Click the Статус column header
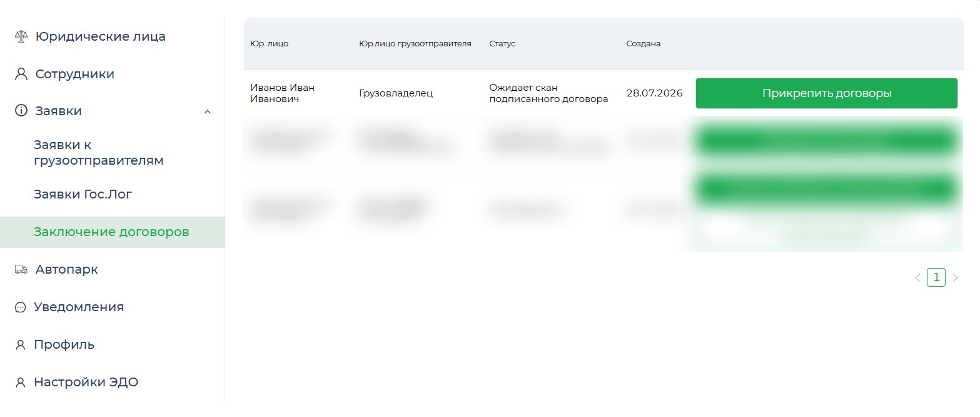The image size is (980, 417). coord(502,44)
